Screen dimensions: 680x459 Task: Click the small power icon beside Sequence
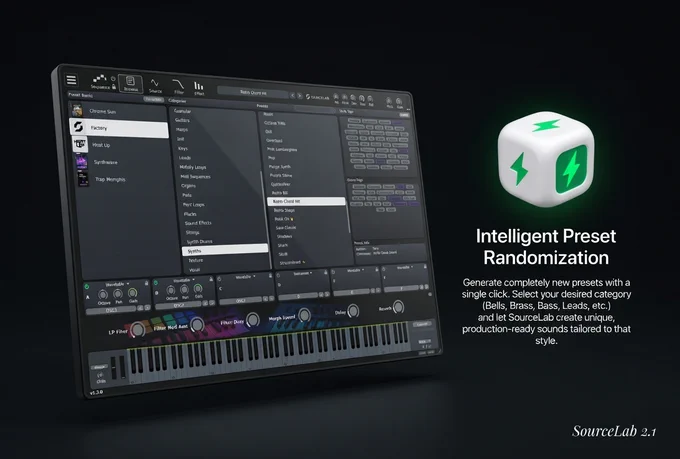[113, 79]
